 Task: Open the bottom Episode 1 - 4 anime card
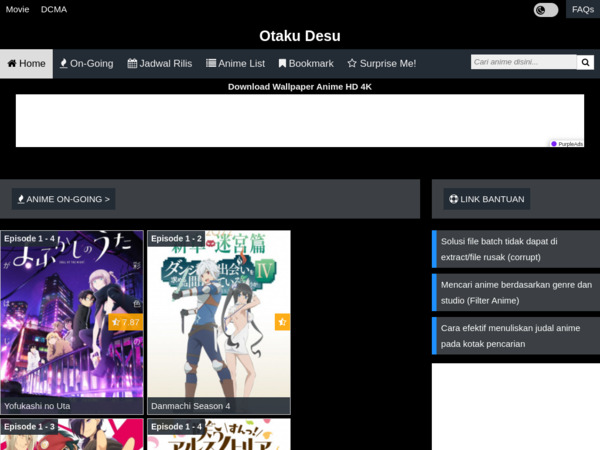tap(219, 434)
